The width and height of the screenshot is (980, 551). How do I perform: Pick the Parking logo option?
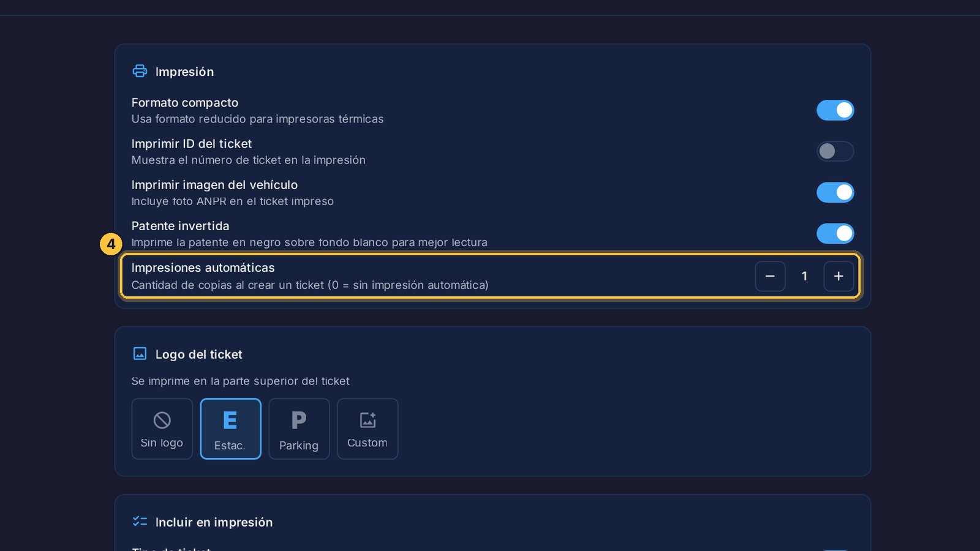pyautogui.click(x=299, y=429)
